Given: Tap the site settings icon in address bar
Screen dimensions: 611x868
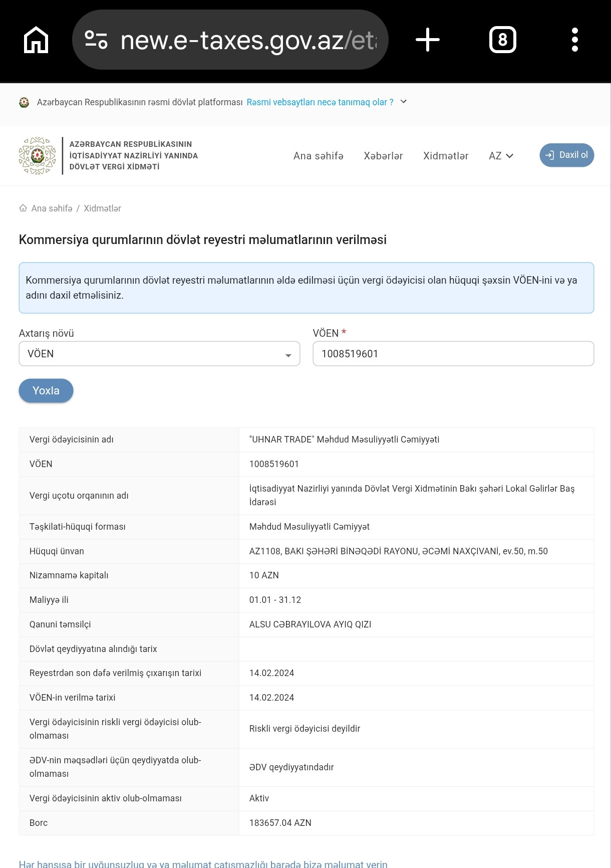Looking at the screenshot, I should (96, 40).
